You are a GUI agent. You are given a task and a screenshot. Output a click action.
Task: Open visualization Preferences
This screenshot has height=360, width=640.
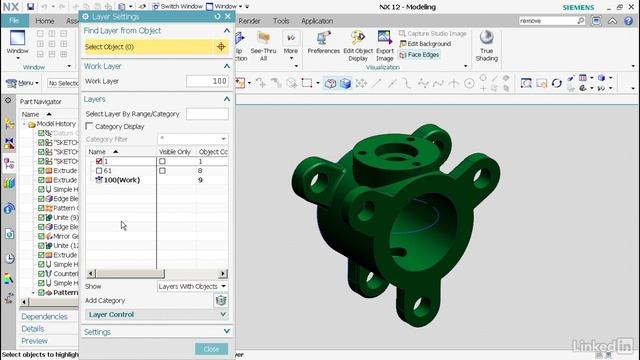click(x=323, y=42)
